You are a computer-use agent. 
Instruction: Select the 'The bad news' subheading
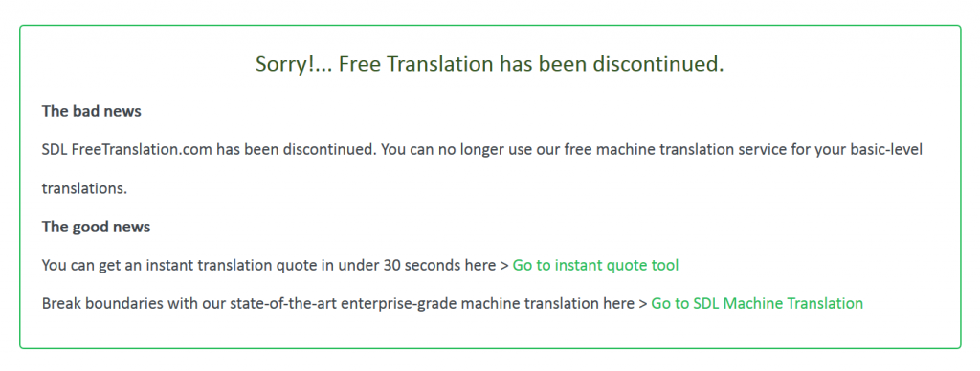tap(91, 111)
